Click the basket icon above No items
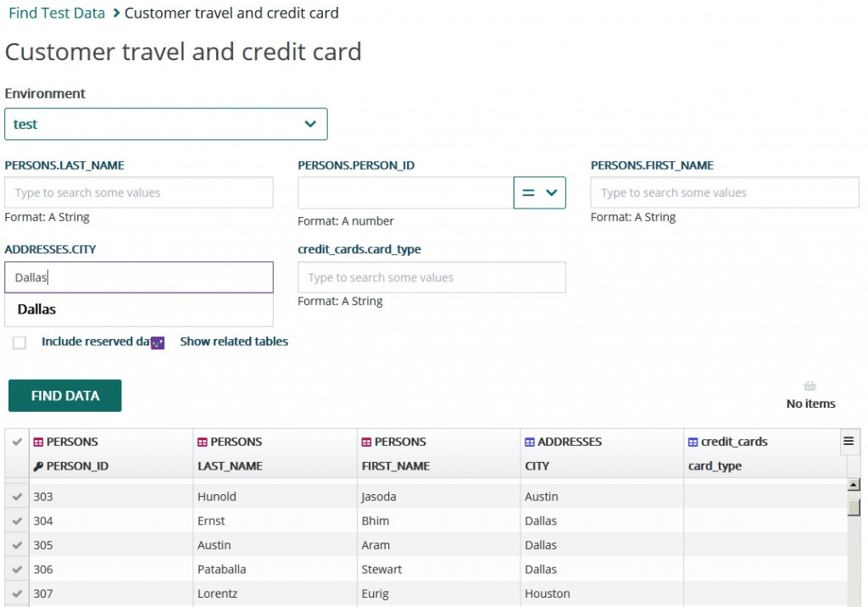 (810, 387)
